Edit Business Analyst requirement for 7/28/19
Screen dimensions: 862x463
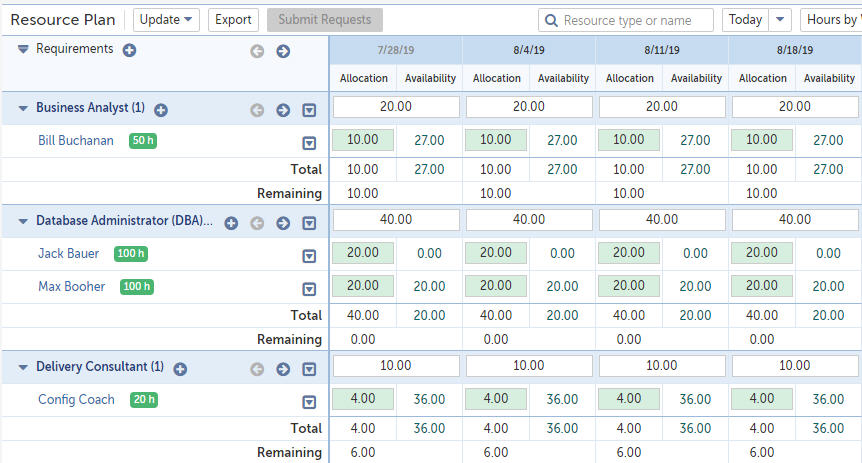tap(396, 107)
